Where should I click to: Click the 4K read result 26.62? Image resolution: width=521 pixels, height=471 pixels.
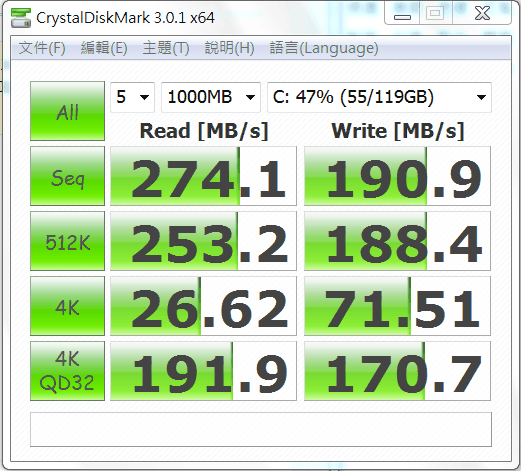(203, 306)
